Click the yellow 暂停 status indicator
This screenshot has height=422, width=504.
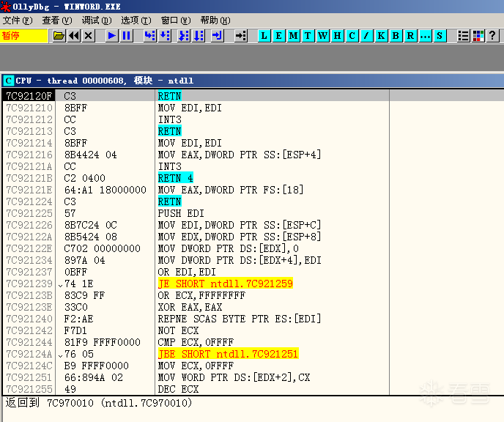(24, 36)
